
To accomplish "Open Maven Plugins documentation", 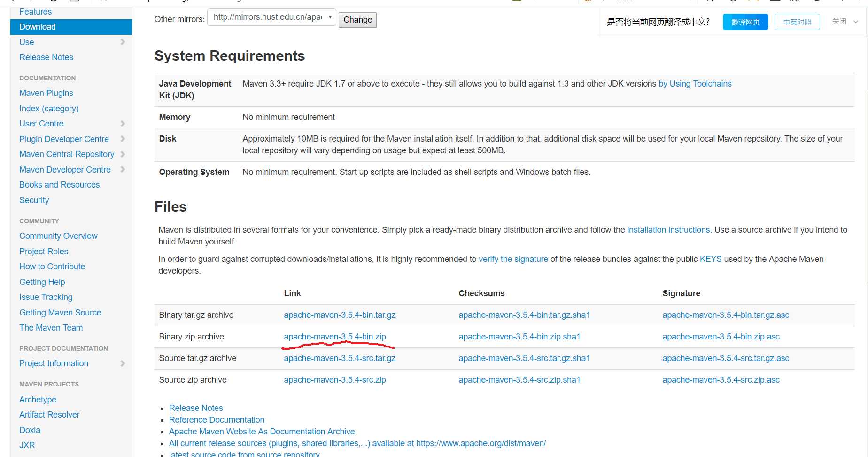I will point(46,93).
